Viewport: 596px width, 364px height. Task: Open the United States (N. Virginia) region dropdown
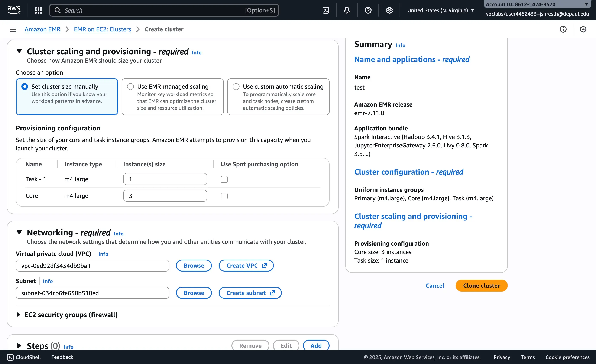pyautogui.click(x=440, y=10)
